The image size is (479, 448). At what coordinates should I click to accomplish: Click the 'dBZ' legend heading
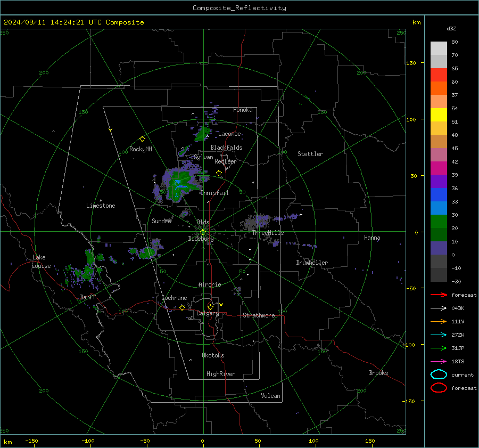(x=451, y=28)
